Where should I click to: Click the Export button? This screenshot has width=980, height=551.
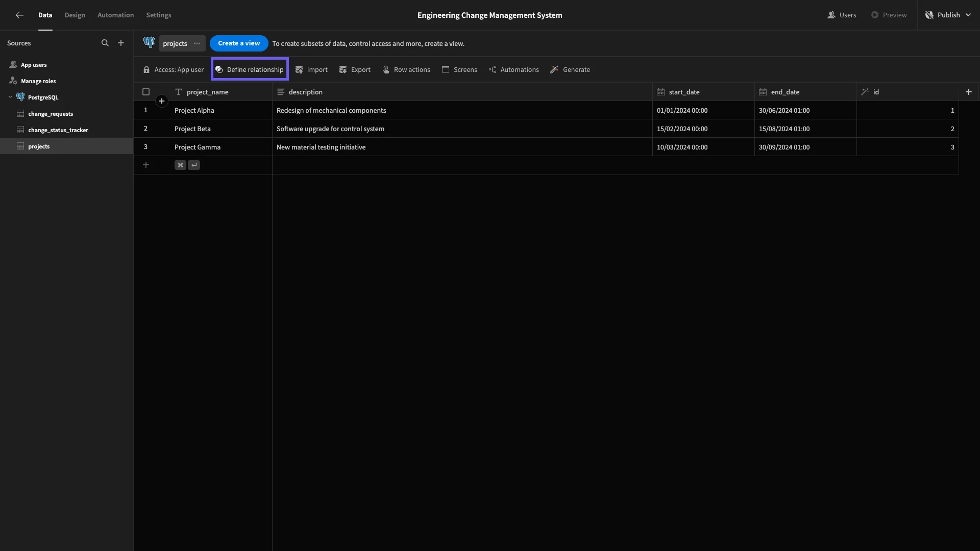[355, 70]
